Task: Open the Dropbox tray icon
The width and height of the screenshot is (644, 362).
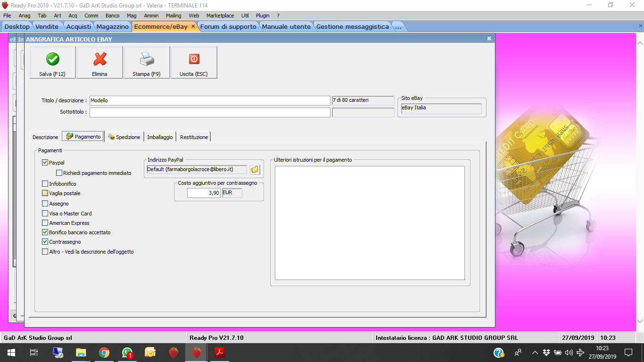Action: tap(546, 353)
